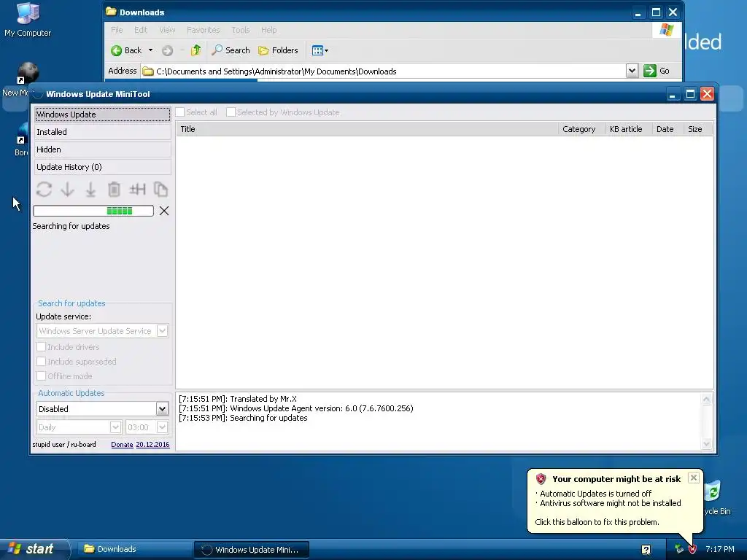Open the Edit menu in Downloads
Viewport: 747px width, 560px height.
pyautogui.click(x=141, y=30)
